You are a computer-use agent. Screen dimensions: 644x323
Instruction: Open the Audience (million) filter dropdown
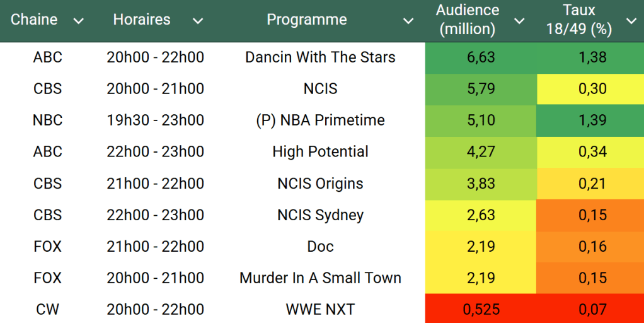point(519,21)
